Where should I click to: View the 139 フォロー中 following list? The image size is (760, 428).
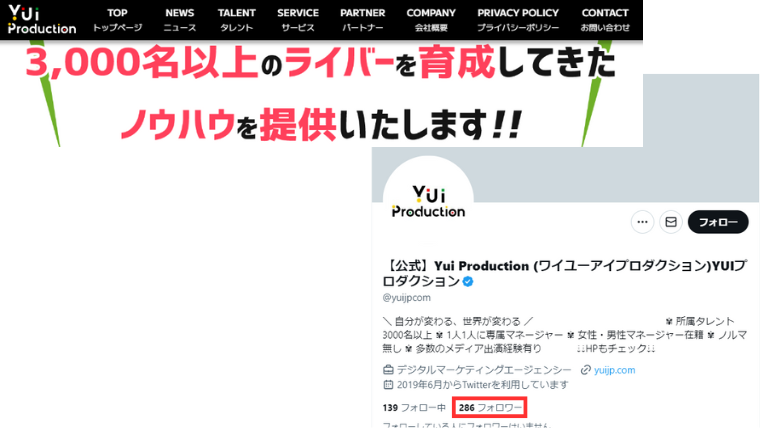(414, 408)
